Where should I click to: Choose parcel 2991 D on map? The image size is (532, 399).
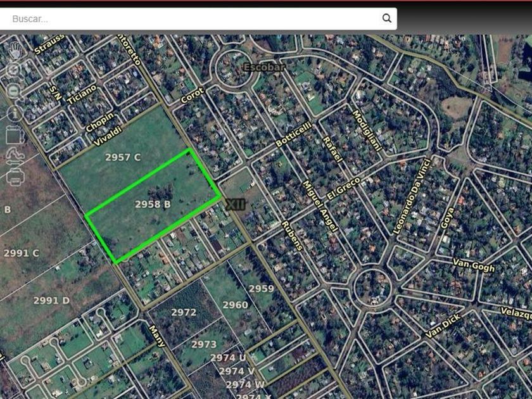coord(51,301)
